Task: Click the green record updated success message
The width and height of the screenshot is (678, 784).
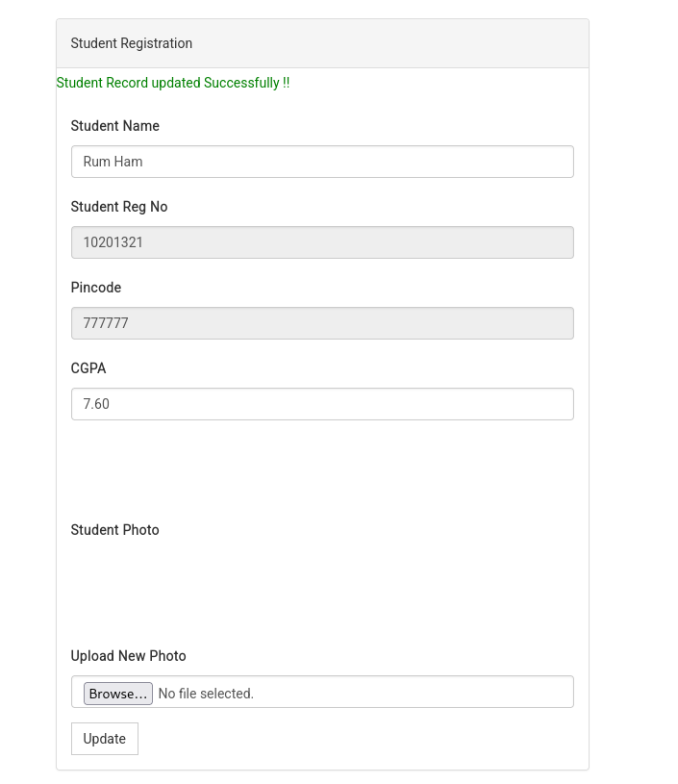Action: [x=173, y=83]
